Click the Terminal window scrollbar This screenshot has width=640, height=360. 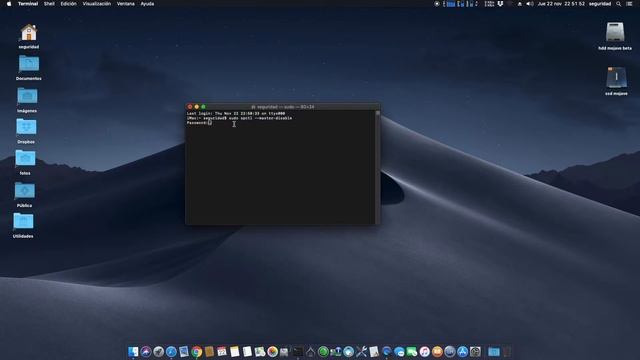[378, 167]
